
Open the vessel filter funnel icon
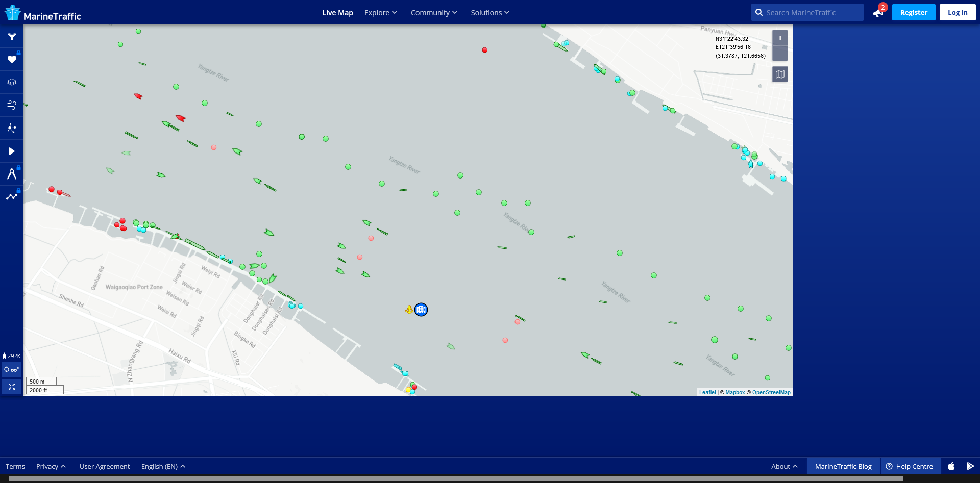pos(12,36)
